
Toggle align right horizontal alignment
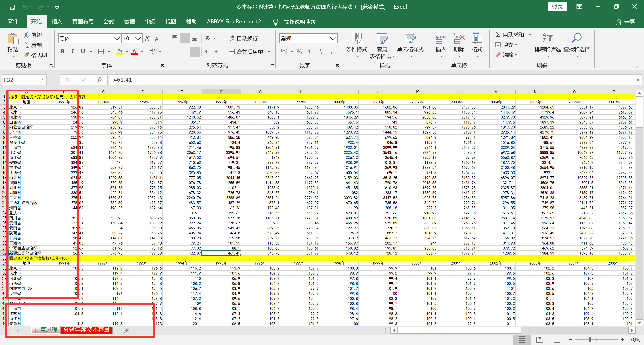[195, 52]
